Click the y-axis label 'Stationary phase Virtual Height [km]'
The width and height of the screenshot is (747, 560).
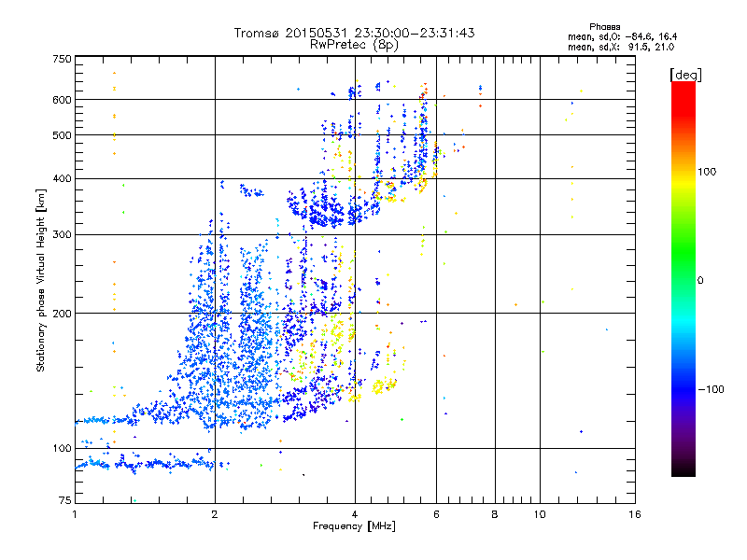point(41,280)
